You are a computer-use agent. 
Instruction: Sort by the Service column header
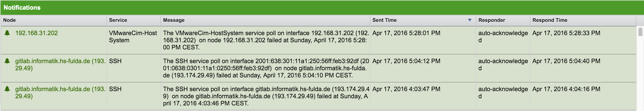(118, 20)
